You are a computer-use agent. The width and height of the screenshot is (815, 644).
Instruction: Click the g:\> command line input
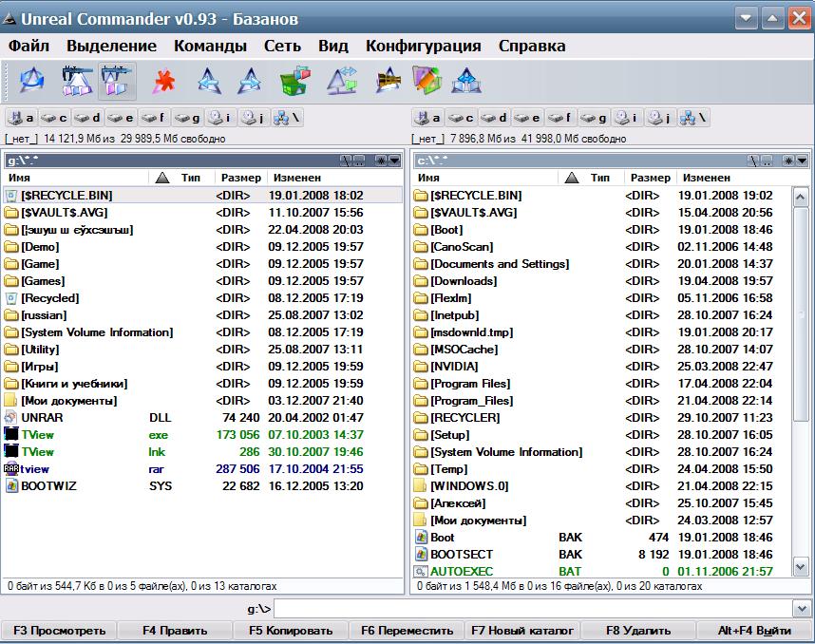pyautogui.click(x=533, y=608)
